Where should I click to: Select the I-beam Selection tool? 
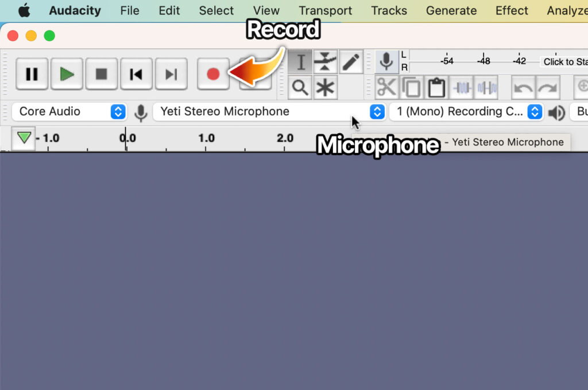tap(300, 61)
